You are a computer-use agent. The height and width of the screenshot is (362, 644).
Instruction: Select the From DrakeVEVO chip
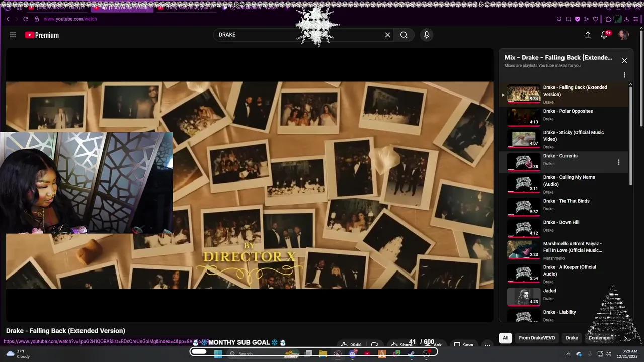(537, 338)
